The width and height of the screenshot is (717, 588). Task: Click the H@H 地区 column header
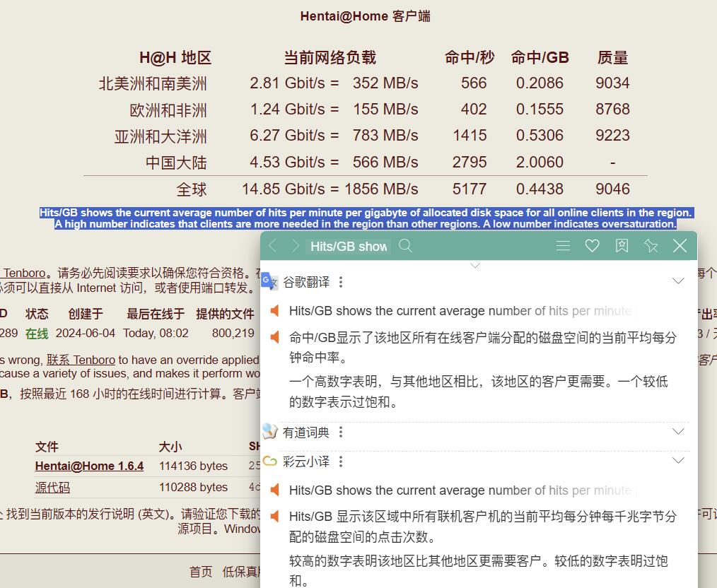tap(175, 57)
